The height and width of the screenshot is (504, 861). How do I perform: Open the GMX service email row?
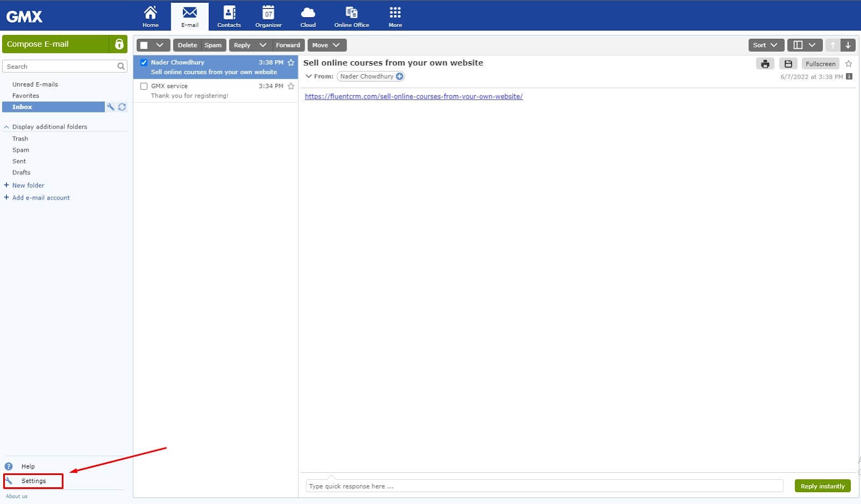point(216,91)
